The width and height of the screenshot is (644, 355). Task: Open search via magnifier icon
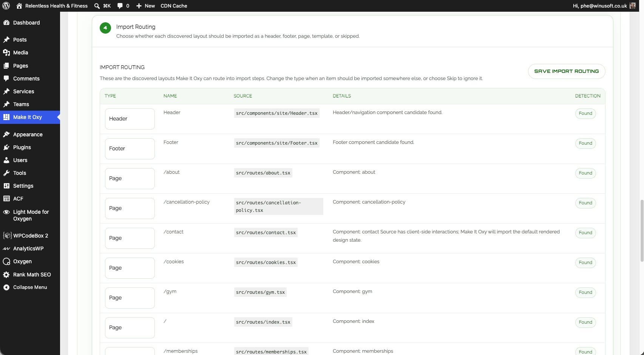pos(97,6)
